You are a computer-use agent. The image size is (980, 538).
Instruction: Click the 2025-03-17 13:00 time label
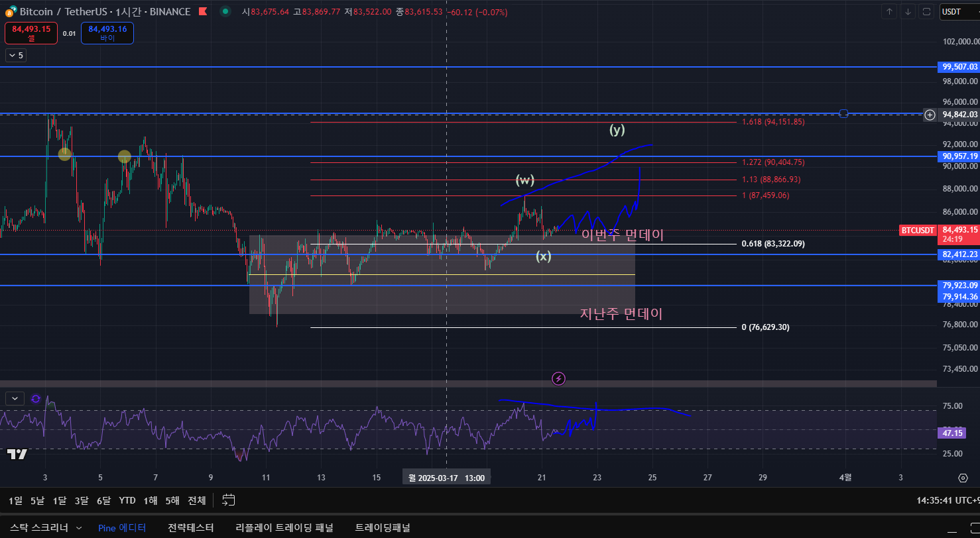[x=446, y=478]
